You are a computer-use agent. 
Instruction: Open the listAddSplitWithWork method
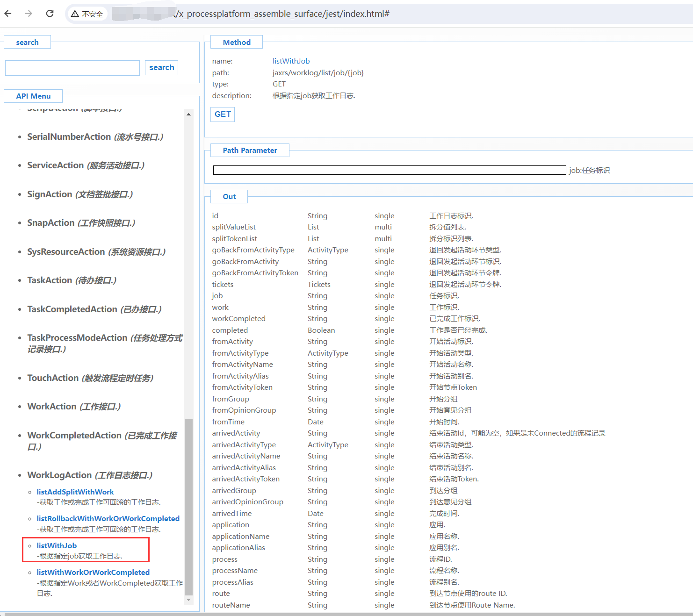[75, 492]
